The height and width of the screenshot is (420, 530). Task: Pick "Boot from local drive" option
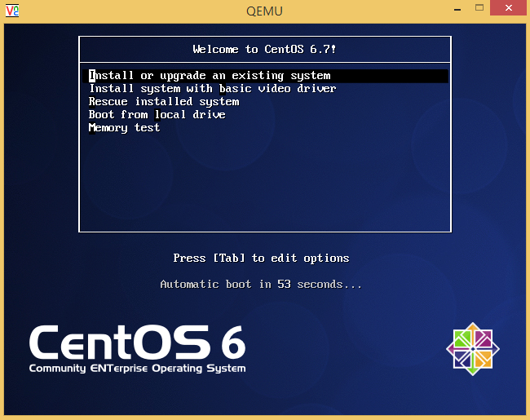click(157, 115)
